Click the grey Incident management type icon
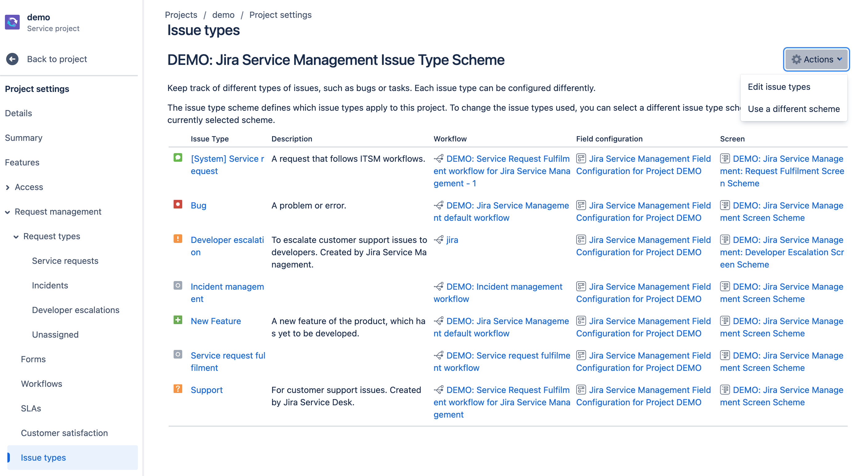The height and width of the screenshot is (476, 868). (x=178, y=285)
